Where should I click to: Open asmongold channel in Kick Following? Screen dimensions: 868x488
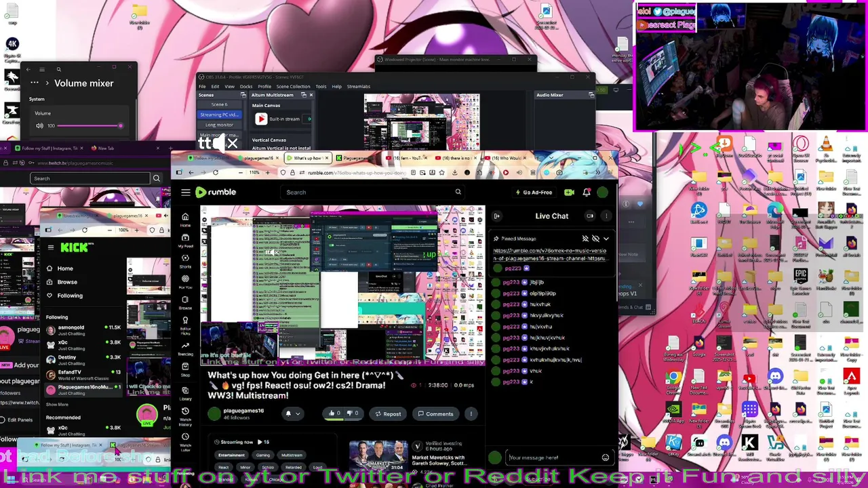tap(83, 330)
